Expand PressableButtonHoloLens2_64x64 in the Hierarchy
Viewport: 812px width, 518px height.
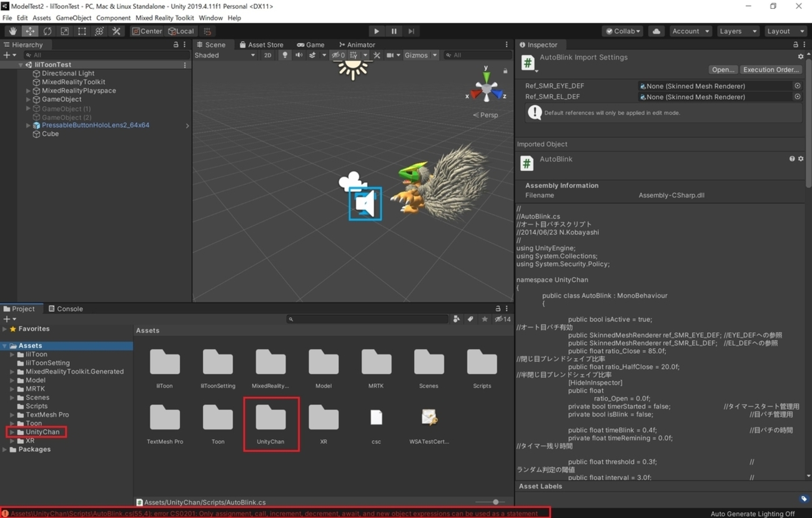click(x=29, y=125)
